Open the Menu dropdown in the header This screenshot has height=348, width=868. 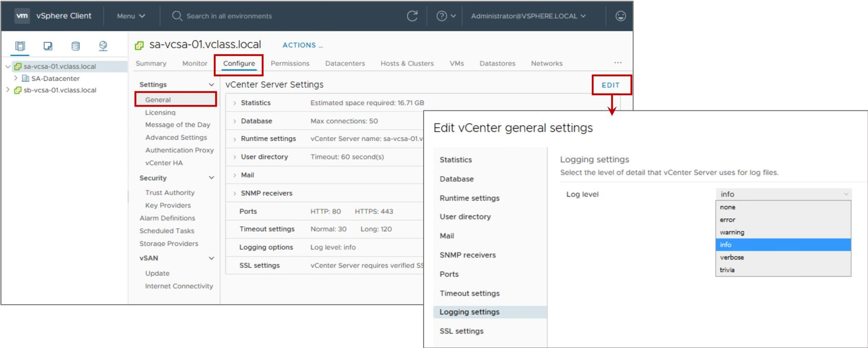131,16
